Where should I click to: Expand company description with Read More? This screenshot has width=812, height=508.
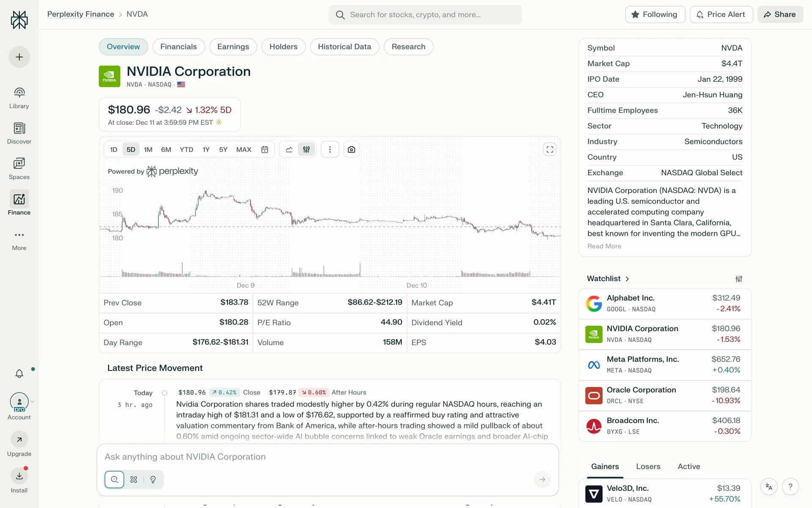604,246
